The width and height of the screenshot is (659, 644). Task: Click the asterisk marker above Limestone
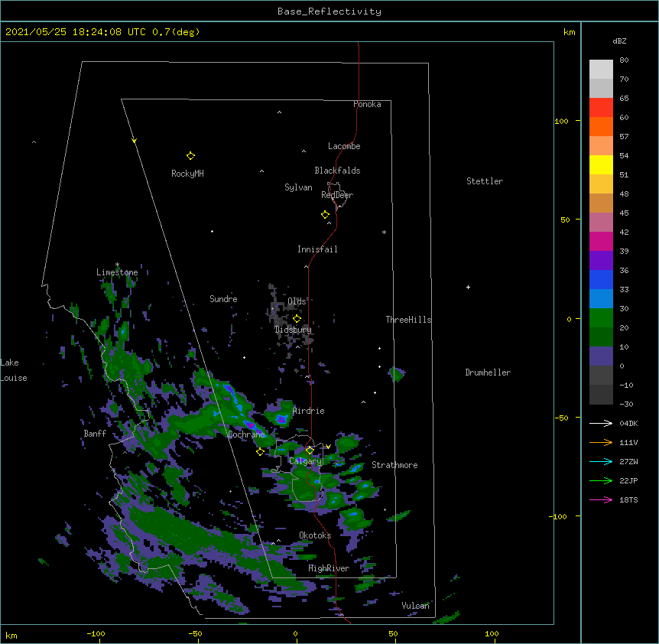click(117, 265)
